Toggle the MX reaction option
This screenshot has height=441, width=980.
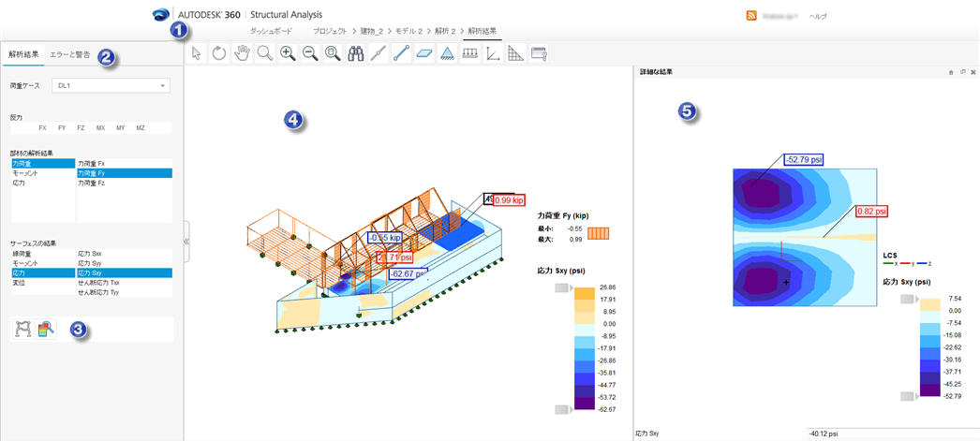(100, 127)
